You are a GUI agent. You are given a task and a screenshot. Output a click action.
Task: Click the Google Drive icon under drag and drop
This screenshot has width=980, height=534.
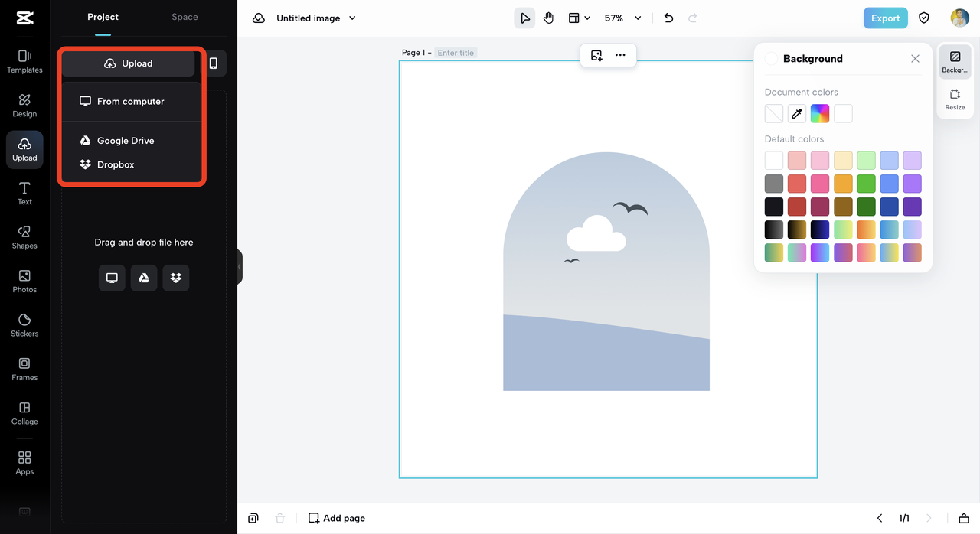144,278
